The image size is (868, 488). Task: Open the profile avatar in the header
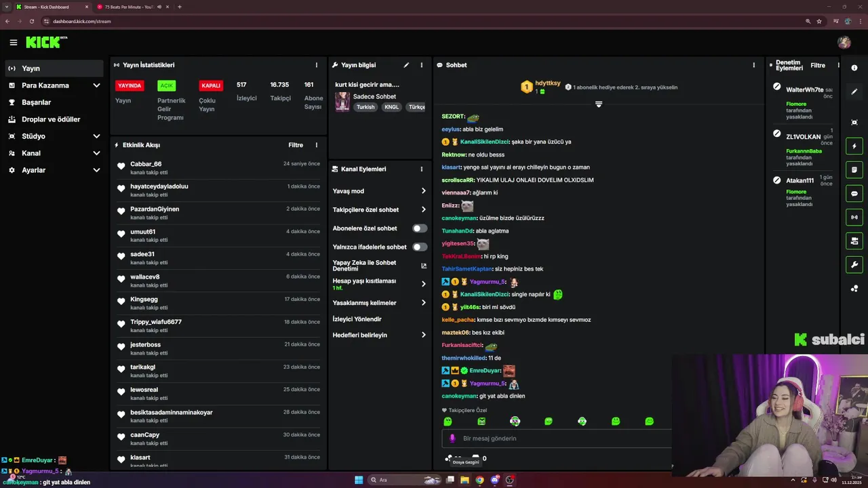click(844, 43)
